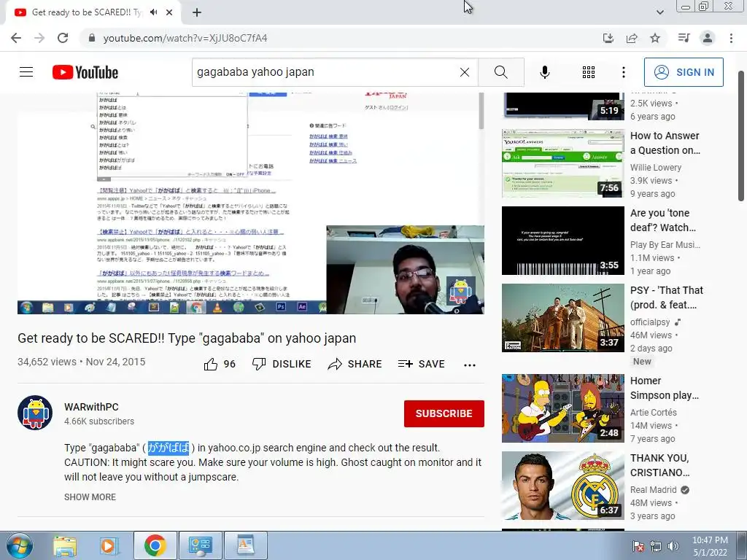Open media controls in Chrome toolbar
This screenshot has width=747, height=560.
[684, 38]
